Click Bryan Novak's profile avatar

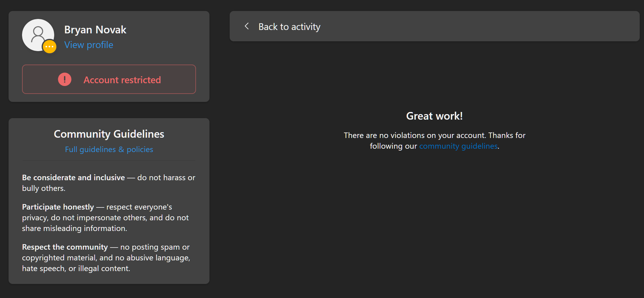(x=38, y=35)
